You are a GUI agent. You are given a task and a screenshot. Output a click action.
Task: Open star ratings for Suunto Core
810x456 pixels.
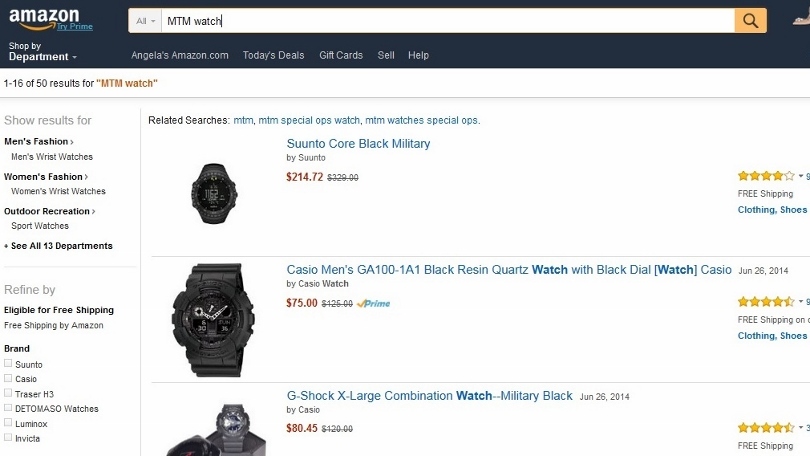(x=766, y=176)
